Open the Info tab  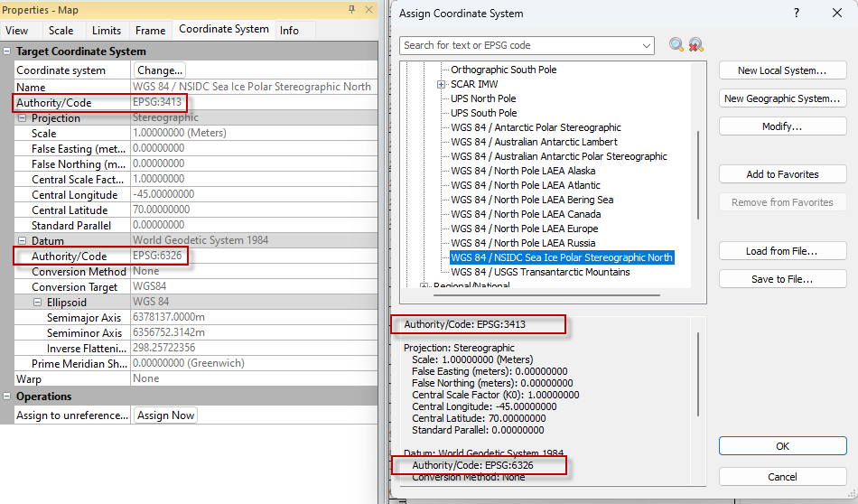click(289, 31)
